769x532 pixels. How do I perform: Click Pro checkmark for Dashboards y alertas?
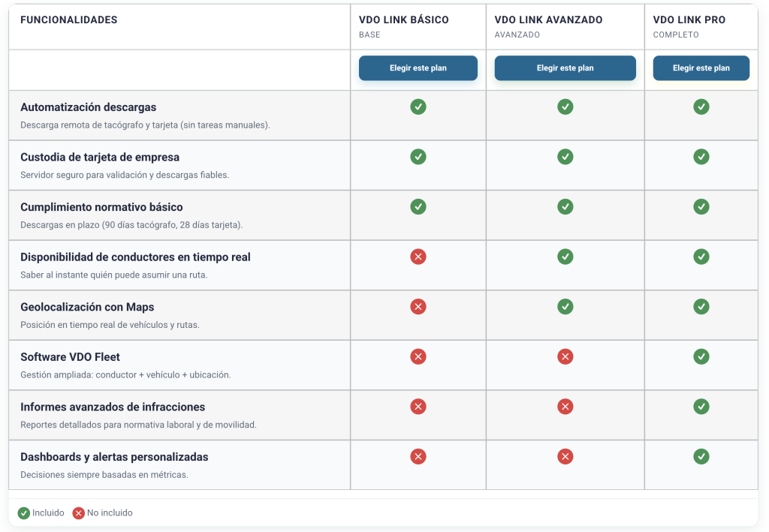[701, 456]
